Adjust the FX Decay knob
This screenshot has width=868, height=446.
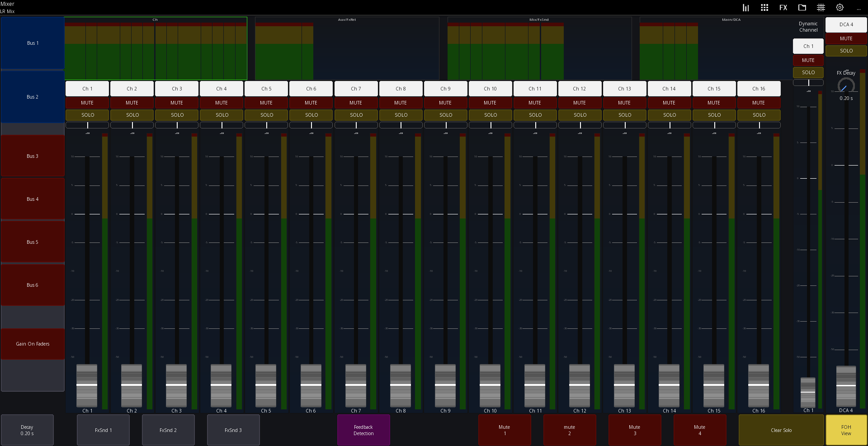pos(846,85)
